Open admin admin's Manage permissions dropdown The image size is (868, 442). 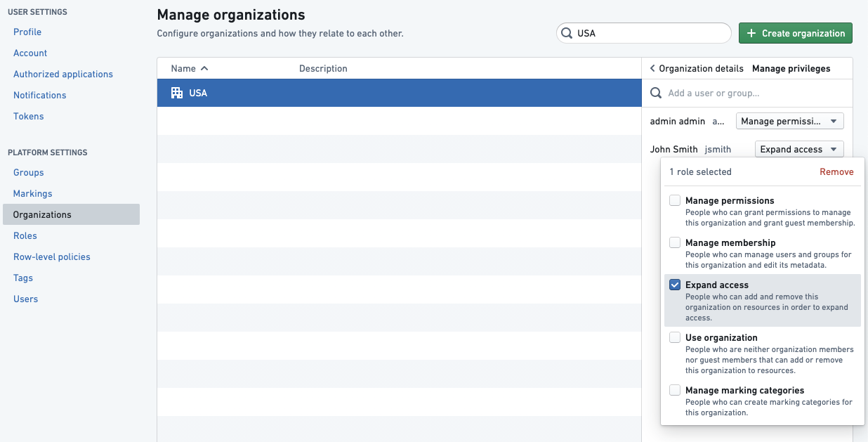click(790, 121)
